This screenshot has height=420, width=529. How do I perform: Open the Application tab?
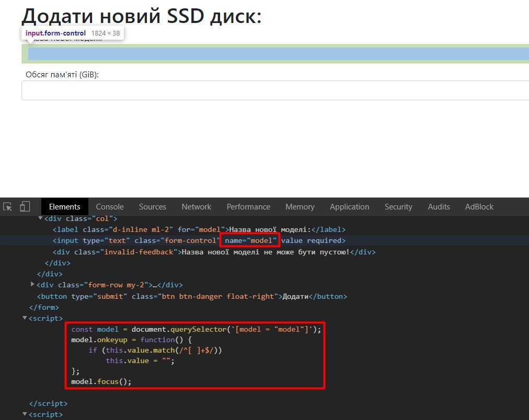(x=350, y=207)
